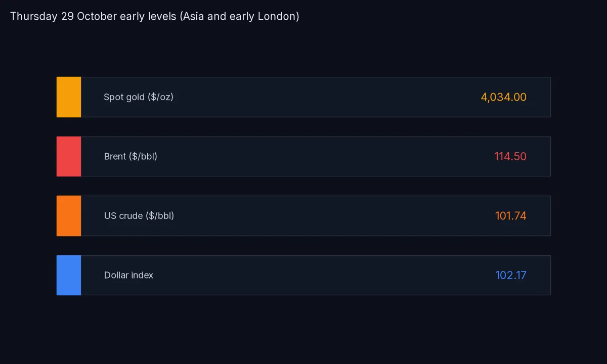The width and height of the screenshot is (607, 364).
Task: Select the Spot gold ($/oz) label
Action: (x=139, y=97)
